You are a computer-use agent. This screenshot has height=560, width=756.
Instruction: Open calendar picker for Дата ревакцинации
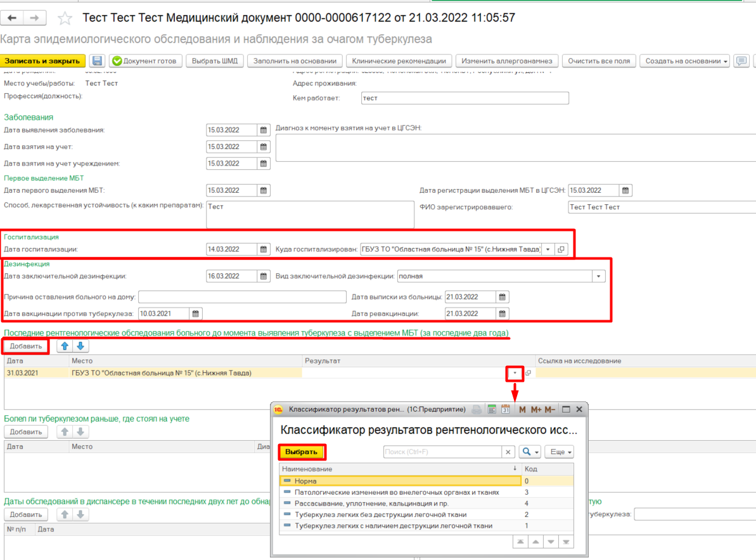click(502, 313)
